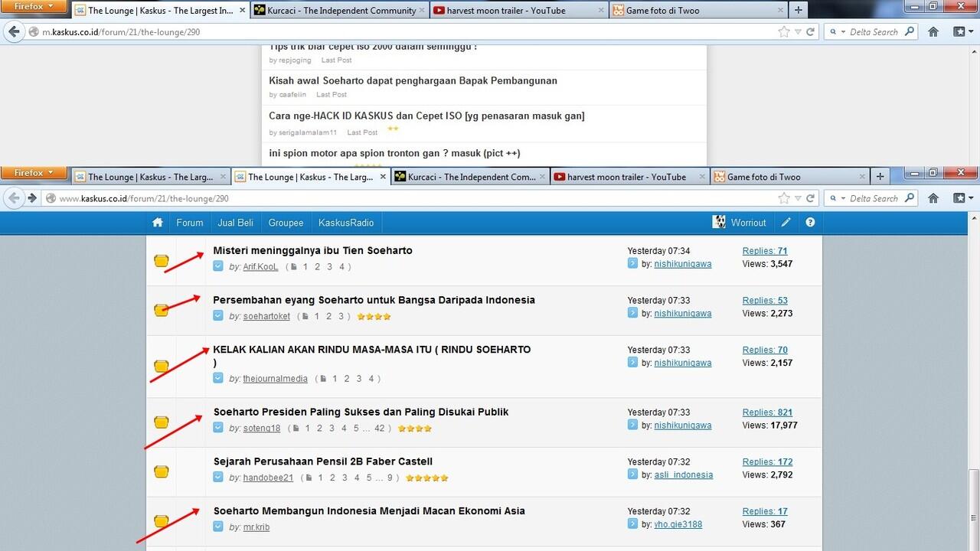Screen dimensions: 980x551
Task: Open KaskusRadio in Kaskus navbar
Action: [x=346, y=223]
